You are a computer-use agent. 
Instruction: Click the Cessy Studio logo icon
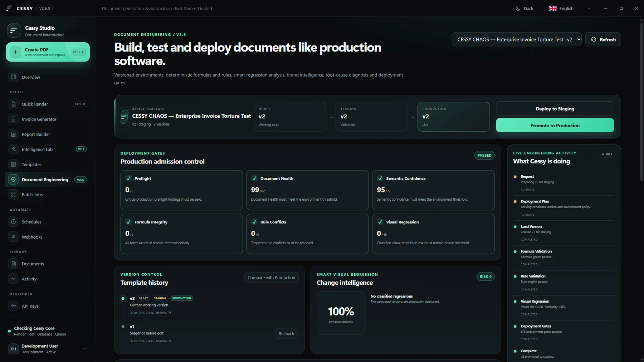(14, 31)
